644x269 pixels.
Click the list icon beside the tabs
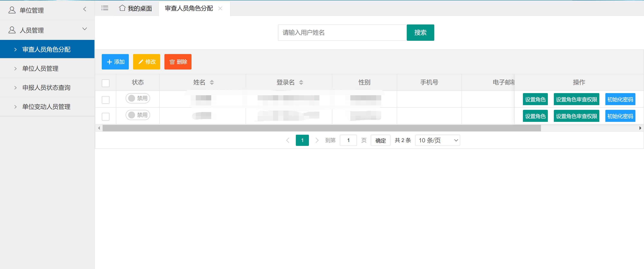(105, 8)
